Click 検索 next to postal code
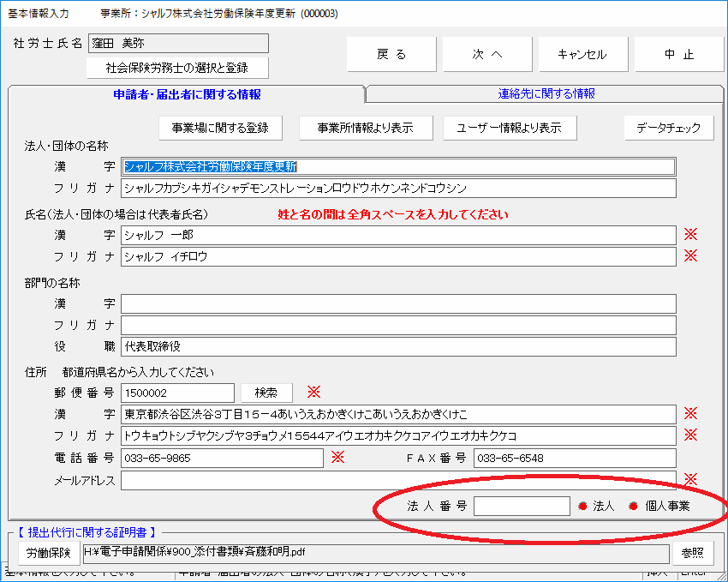Viewport: 728px width, 582px height. [266, 393]
